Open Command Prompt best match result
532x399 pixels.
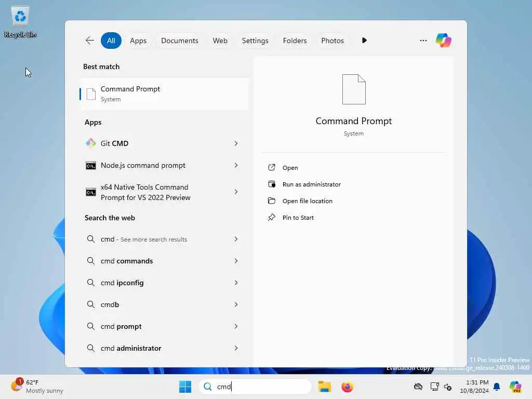tap(164, 94)
